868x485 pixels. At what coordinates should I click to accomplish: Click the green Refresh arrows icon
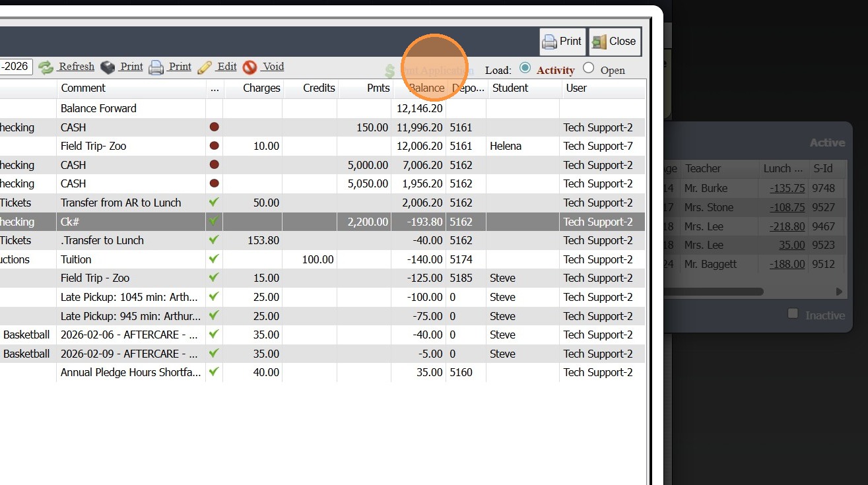[x=46, y=67]
